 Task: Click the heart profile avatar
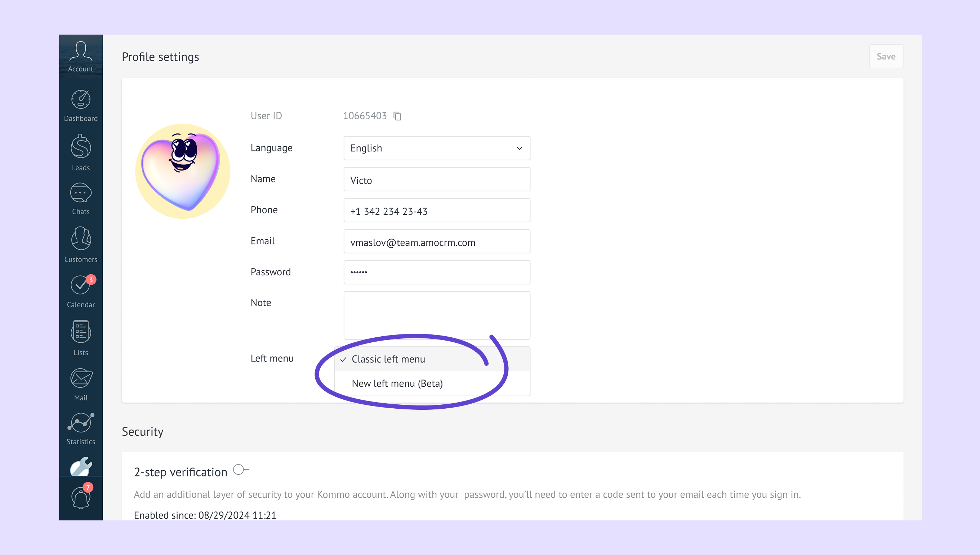point(183,171)
